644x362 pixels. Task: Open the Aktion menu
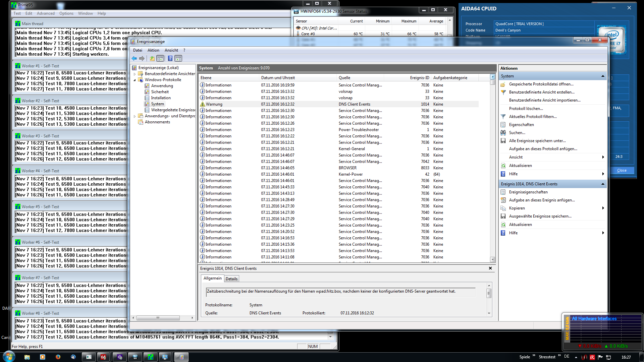click(x=153, y=50)
